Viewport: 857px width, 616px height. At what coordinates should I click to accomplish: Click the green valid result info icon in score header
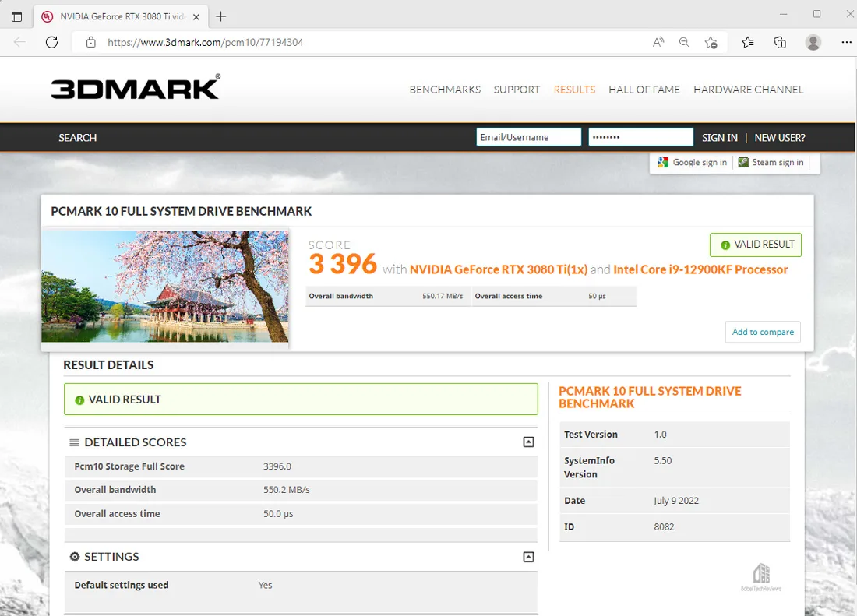725,245
